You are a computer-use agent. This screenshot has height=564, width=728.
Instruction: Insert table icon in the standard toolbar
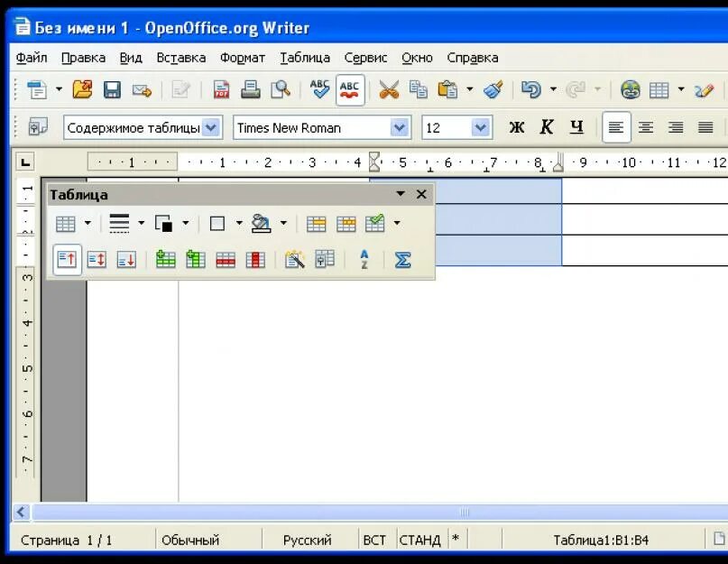pyautogui.click(x=659, y=89)
